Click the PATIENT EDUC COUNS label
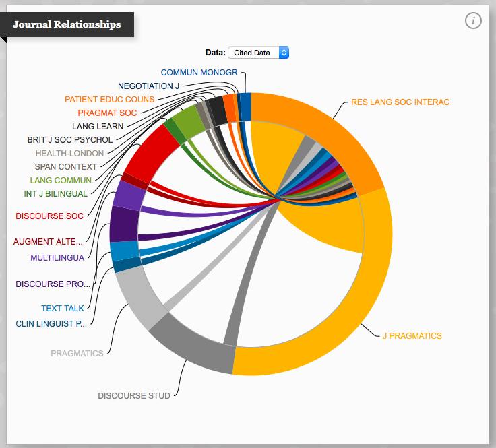Image resolution: width=496 pixels, height=448 pixels. point(109,100)
